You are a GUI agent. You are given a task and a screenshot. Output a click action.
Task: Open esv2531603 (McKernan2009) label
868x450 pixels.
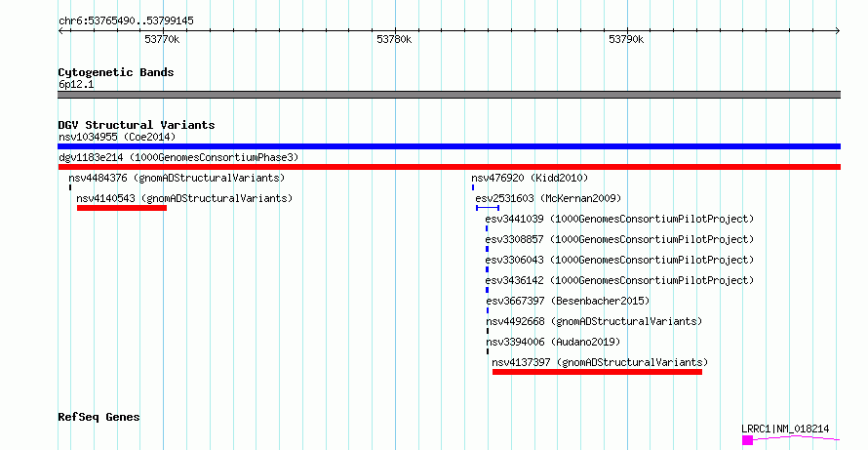(548, 198)
